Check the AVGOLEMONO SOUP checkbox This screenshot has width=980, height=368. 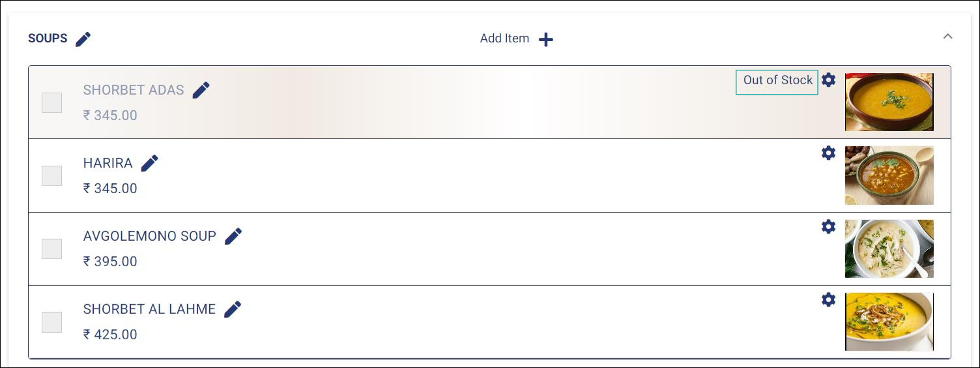[x=52, y=249]
